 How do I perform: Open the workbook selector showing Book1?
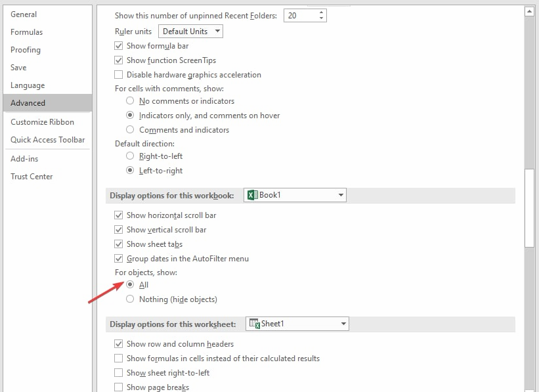pos(295,195)
